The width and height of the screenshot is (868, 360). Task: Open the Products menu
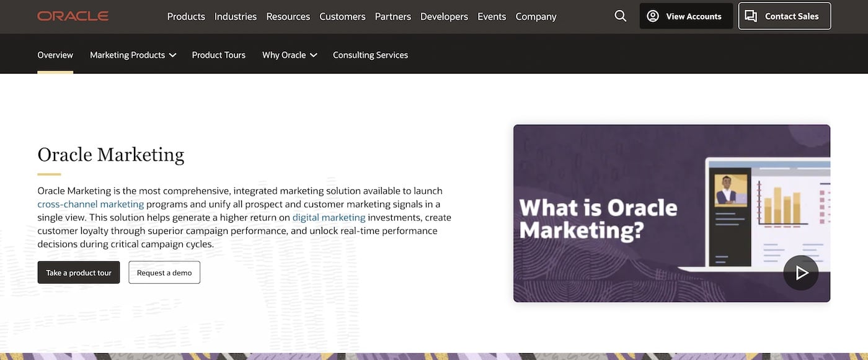[x=186, y=16]
